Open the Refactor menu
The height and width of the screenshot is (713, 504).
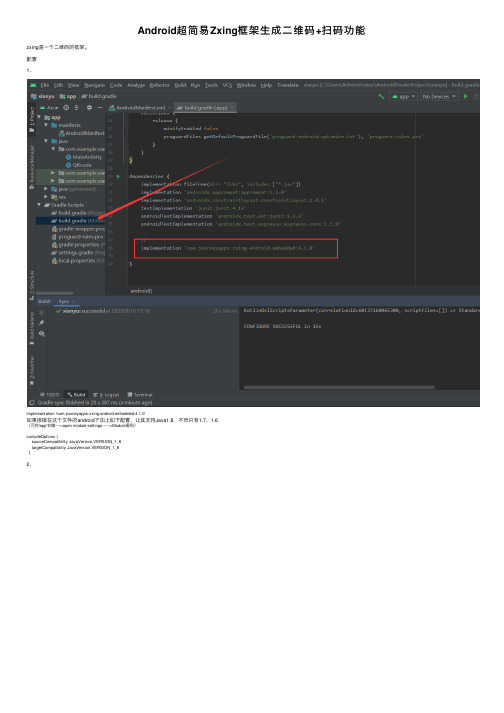pyautogui.click(x=159, y=85)
